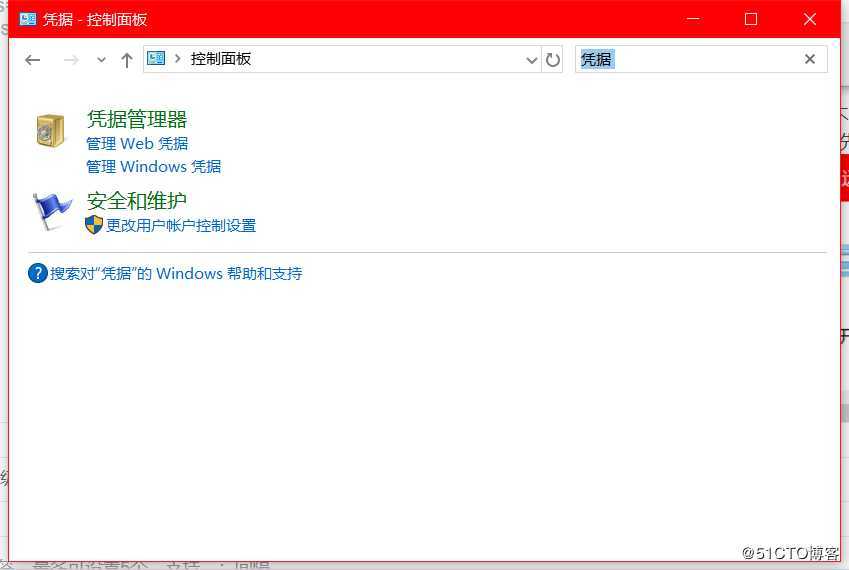Click the forward navigation arrow

71,60
